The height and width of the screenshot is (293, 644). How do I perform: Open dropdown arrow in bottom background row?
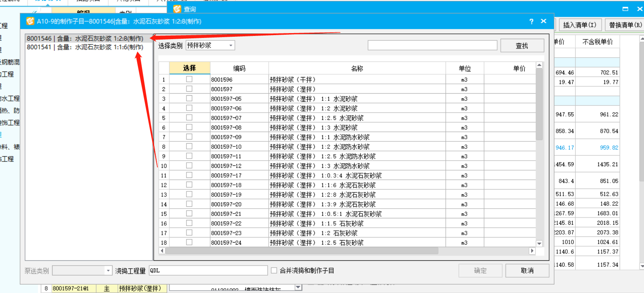(x=298, y=287)
